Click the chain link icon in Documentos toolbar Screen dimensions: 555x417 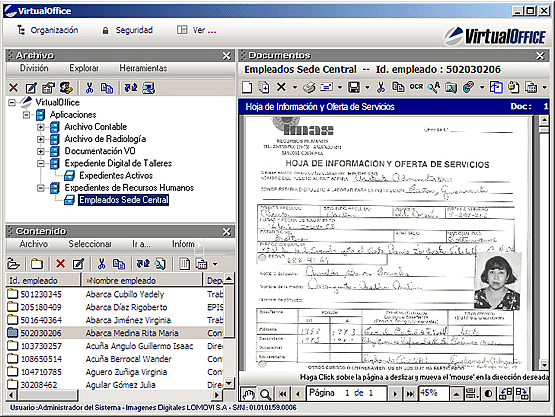468,87
